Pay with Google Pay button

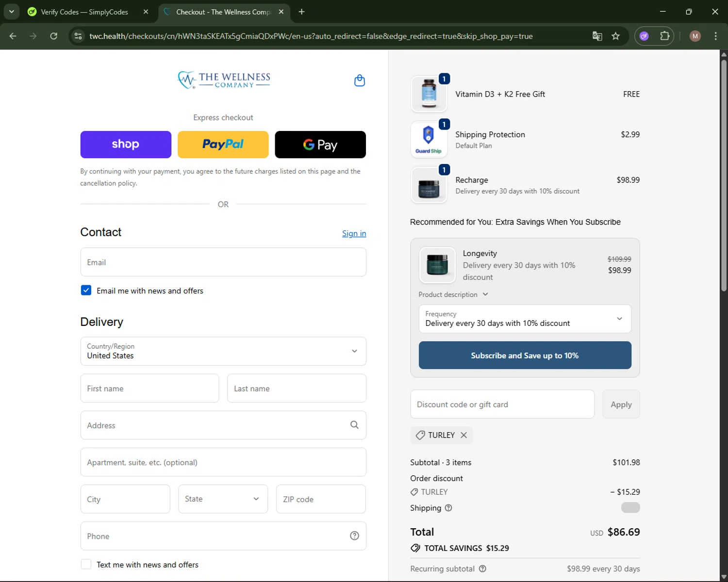(x=320, y=145)
